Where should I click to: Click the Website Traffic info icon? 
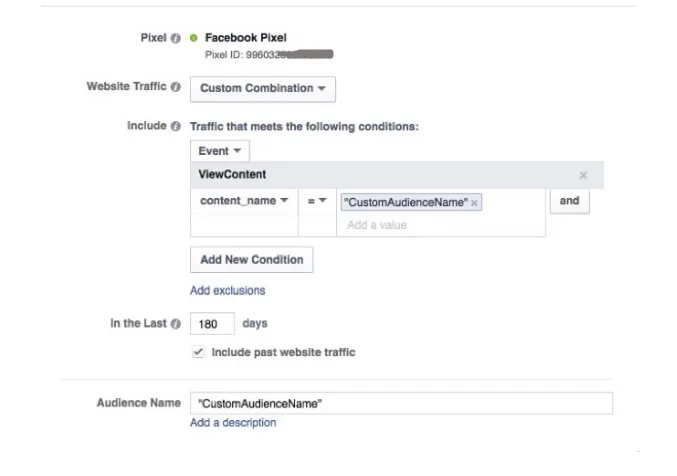click(175, 88)
